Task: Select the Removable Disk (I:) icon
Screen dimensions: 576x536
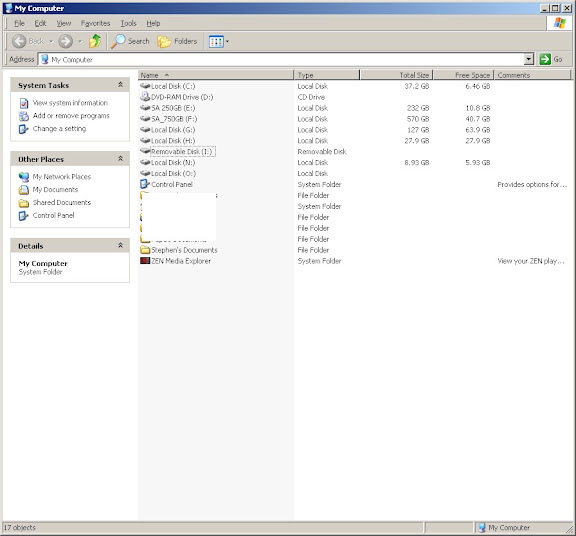Action: point(145,151)
